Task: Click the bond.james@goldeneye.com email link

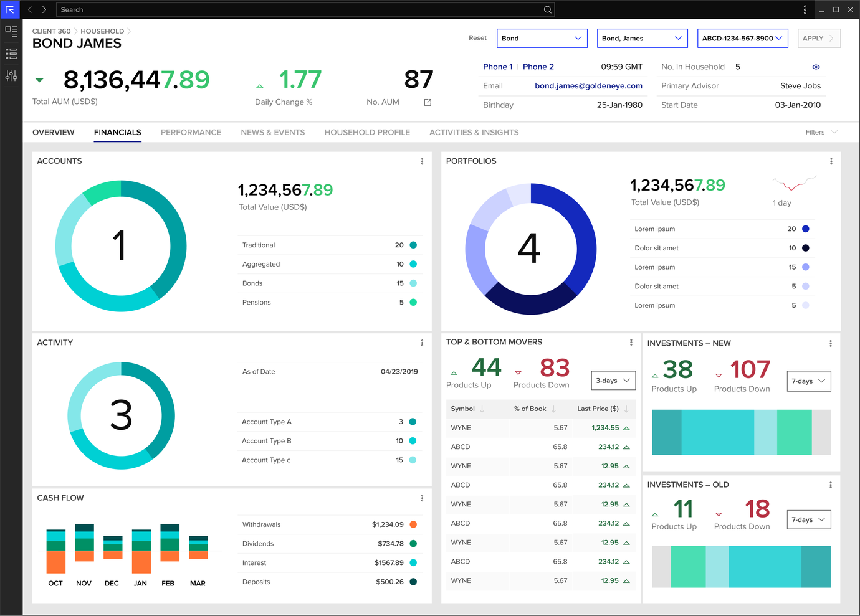Action: click(x=589, y=86)
